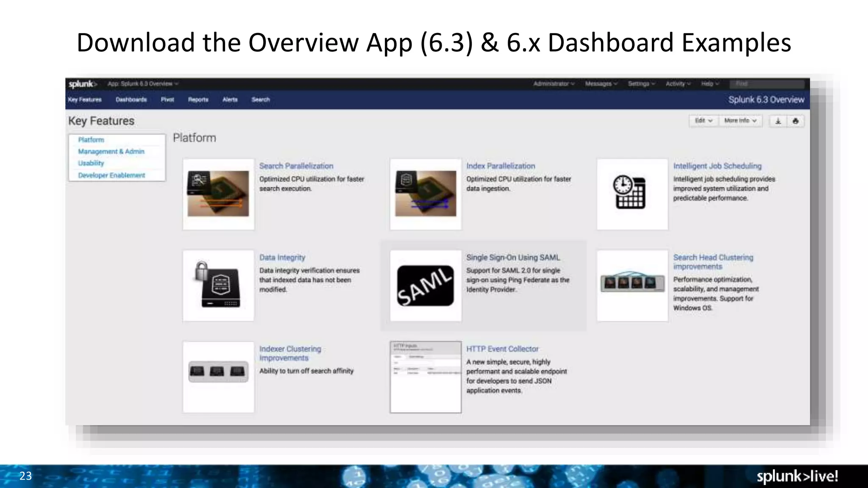Open the Dashboards tab
Image resolution: width=868 pixels, height=488 pixels.
131,100
